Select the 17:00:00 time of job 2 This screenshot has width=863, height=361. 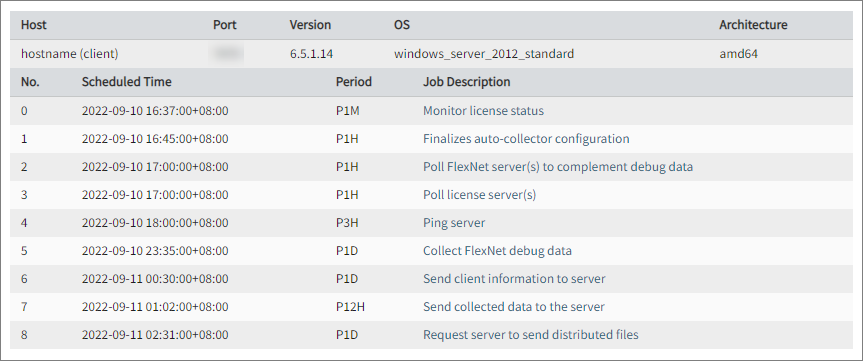(155, 167)
